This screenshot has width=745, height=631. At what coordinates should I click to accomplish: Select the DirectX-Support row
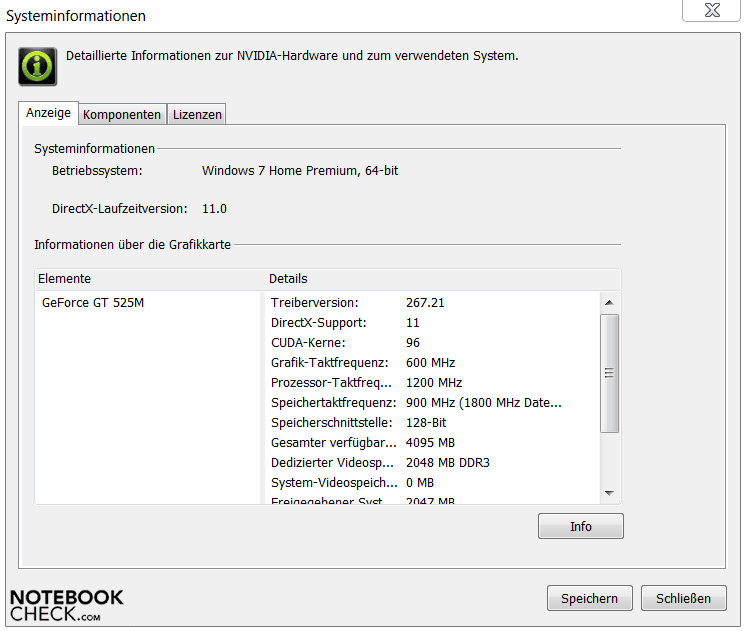432,323
